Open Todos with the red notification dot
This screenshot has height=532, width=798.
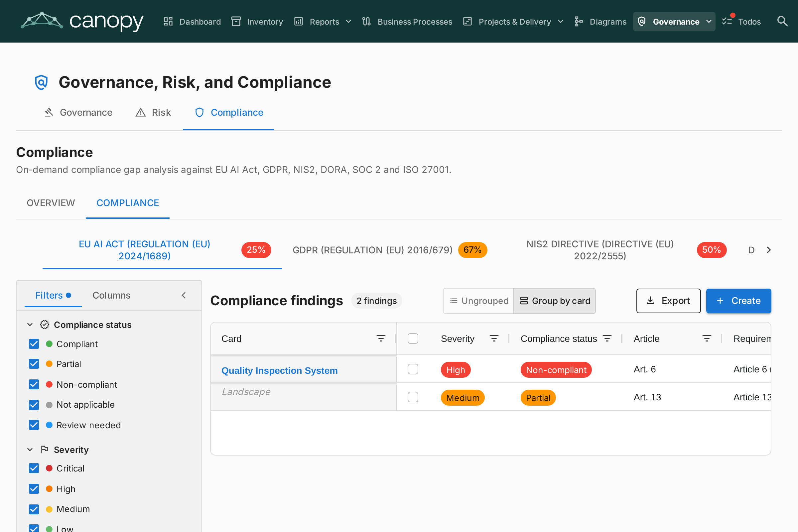(742, 22)
